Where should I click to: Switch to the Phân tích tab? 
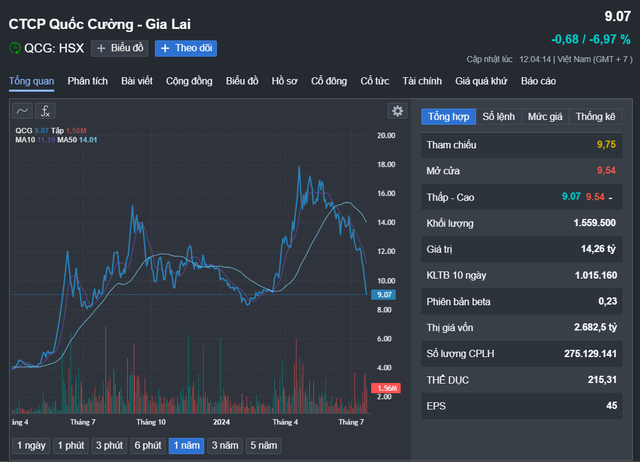coord(89,80)
